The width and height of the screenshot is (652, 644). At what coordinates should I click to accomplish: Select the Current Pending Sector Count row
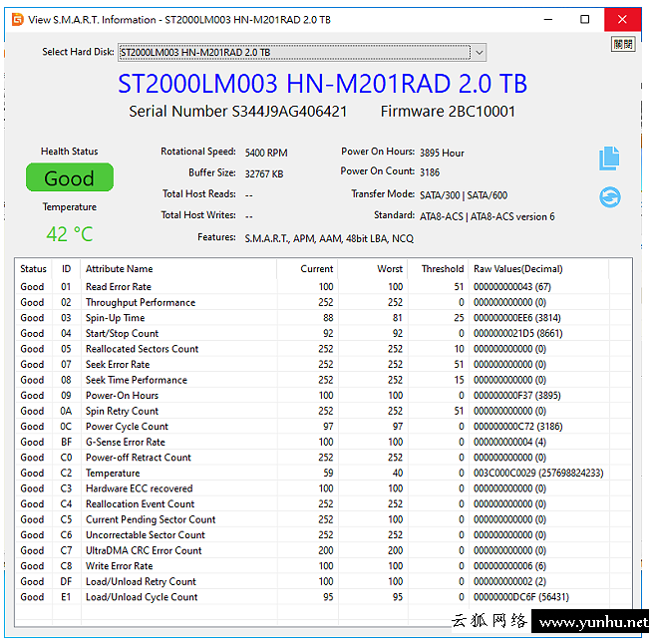point(323,519)
